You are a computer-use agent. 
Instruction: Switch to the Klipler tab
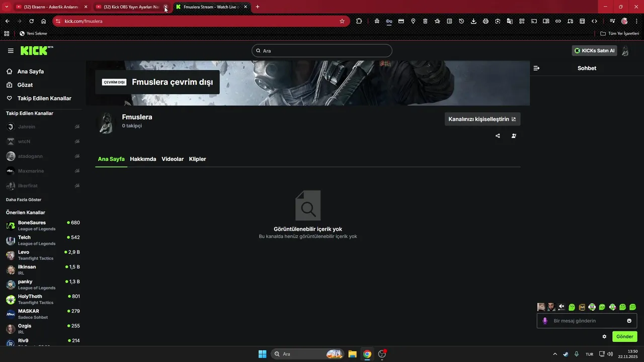(x=197, y=159)
